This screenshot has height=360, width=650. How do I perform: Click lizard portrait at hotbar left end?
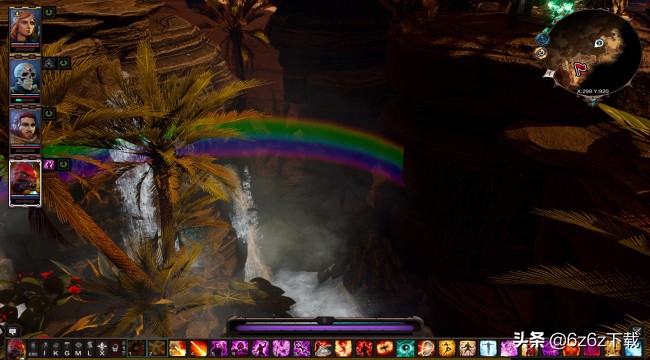pyautogui.click(x=16, y=349)
